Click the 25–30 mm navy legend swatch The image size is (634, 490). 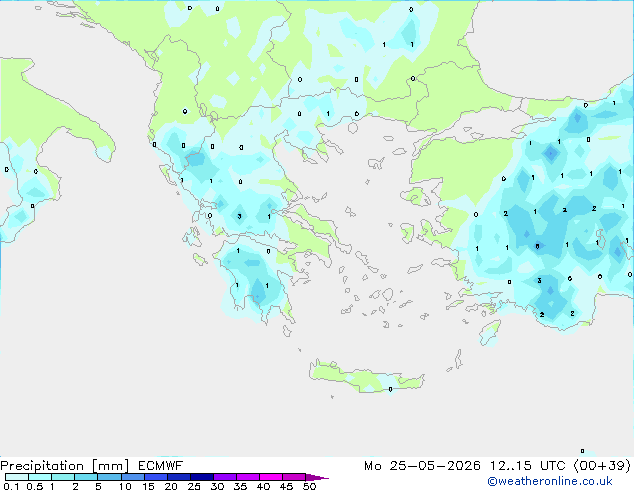click(x=202, y=477)
